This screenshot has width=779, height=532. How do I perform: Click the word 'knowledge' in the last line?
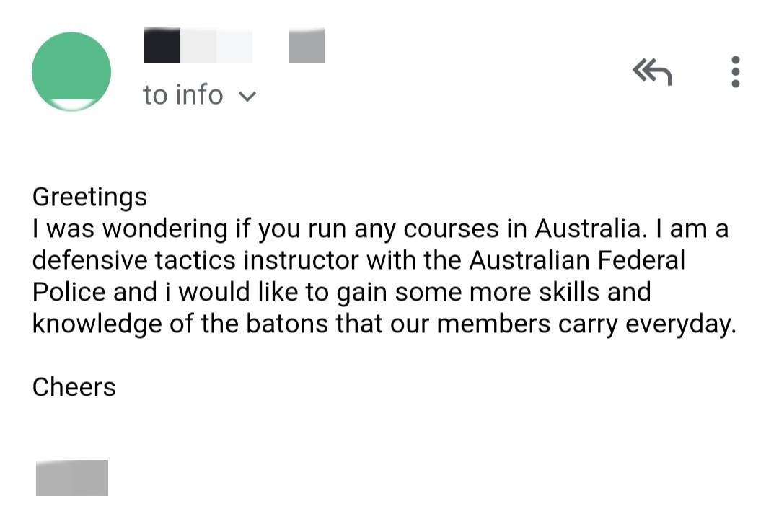pos(97,324)
